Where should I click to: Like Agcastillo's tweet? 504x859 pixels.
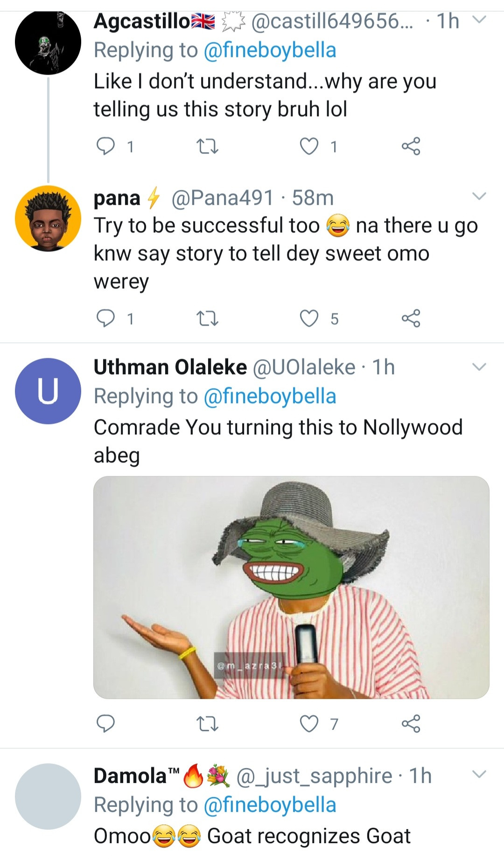[x=309, y=147]
